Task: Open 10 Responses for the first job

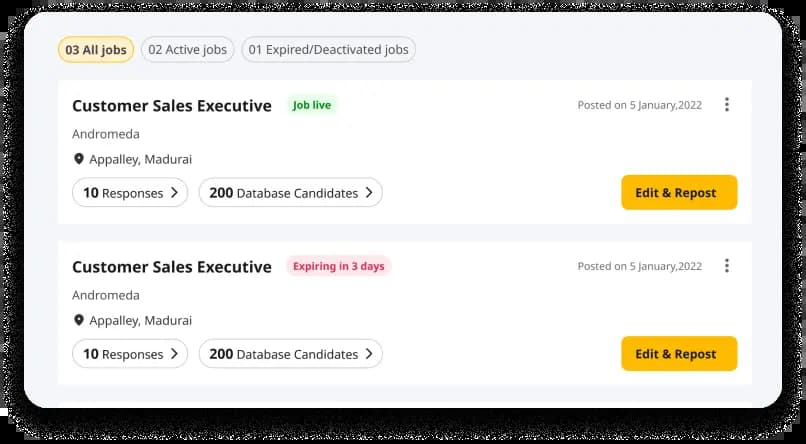Action: point(130,193)
